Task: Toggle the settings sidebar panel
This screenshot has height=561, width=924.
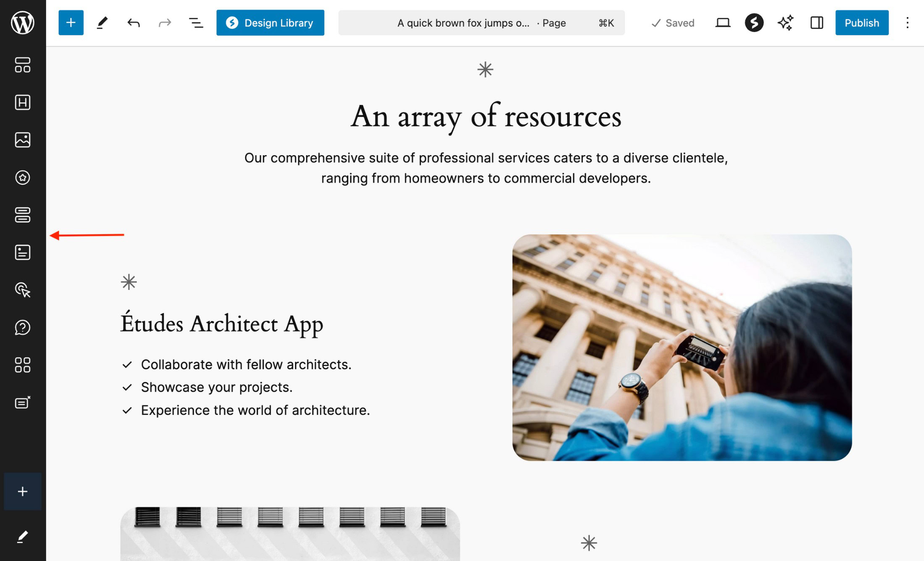Action: click(816, 23)
